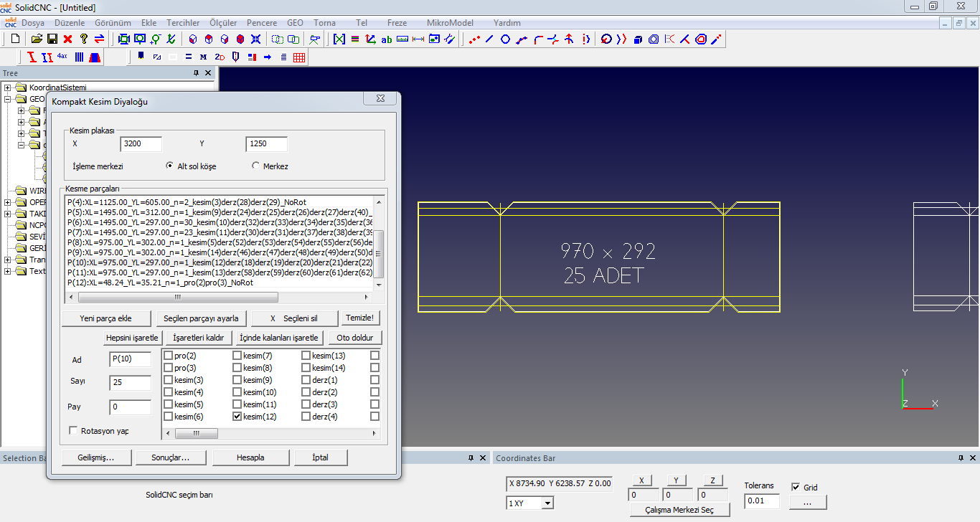Open the Freze menu
980x522 pixels.
397,23
